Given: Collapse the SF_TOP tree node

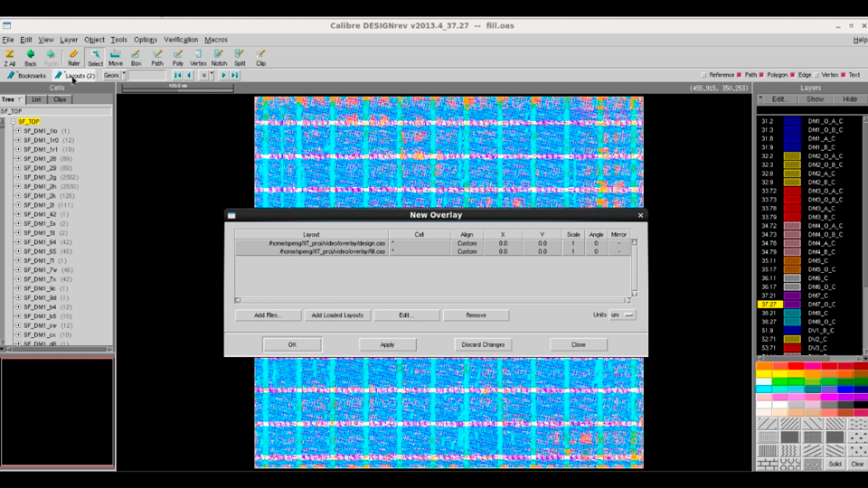Looking at the screenshot, I should pos(13,122).
